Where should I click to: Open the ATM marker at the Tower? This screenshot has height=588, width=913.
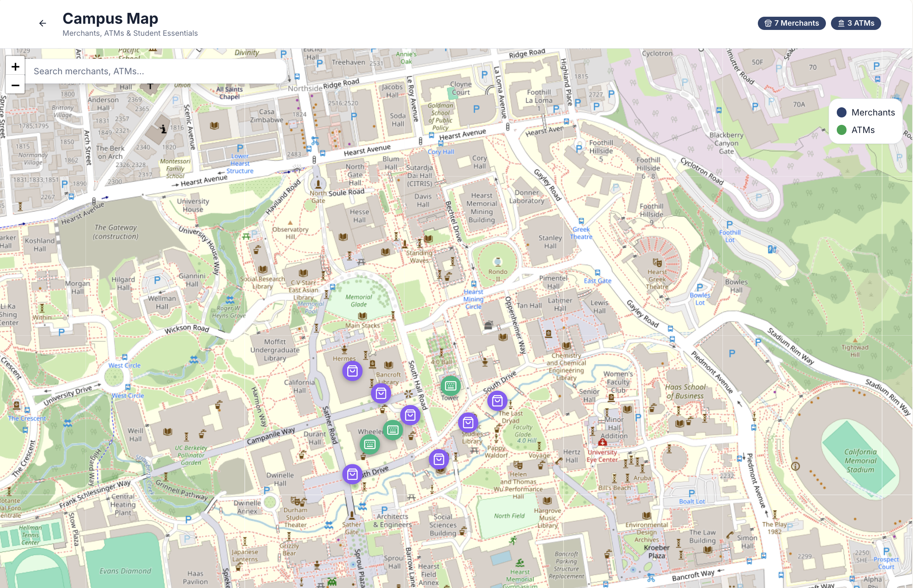(x=450, y=386)
